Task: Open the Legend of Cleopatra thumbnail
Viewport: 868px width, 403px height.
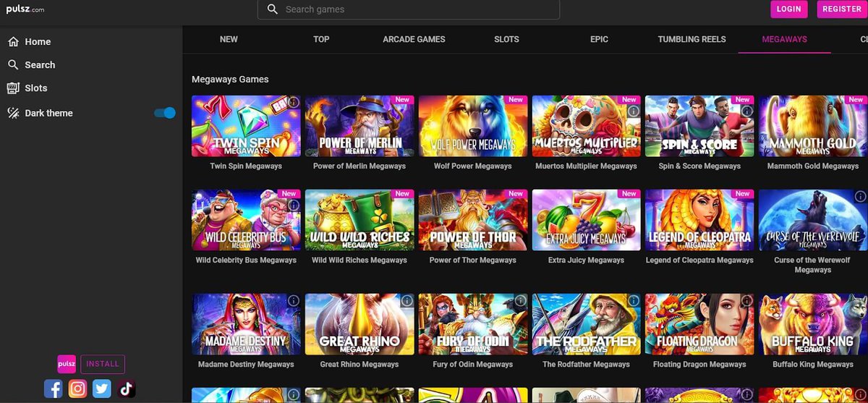Action: [699, 220]
